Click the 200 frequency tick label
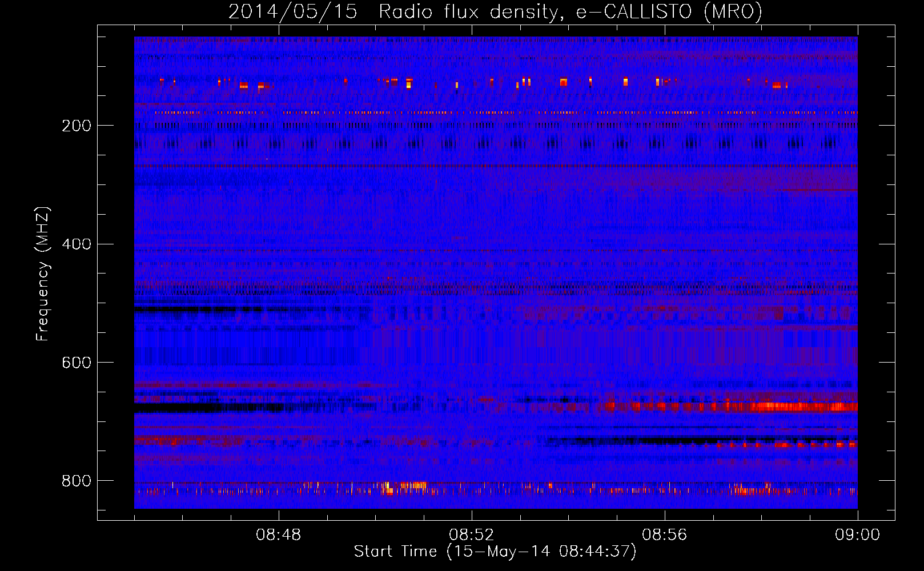This screenshot has height=571, width=924. 77,126
